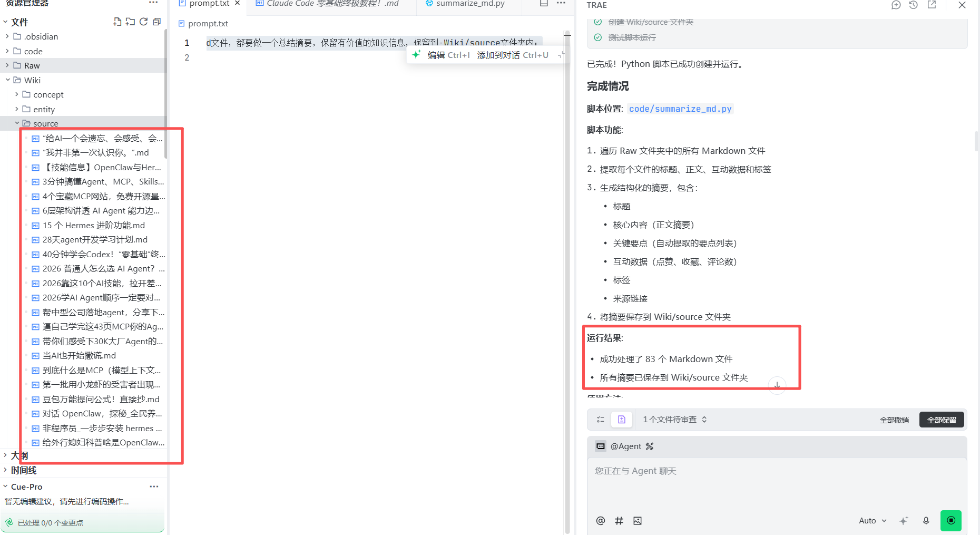Click 全部撤销 to reject all changes
Screen dimensions: 980x535
894,420
